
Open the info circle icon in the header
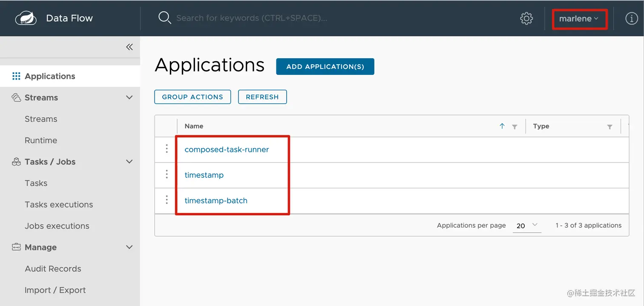631,18
